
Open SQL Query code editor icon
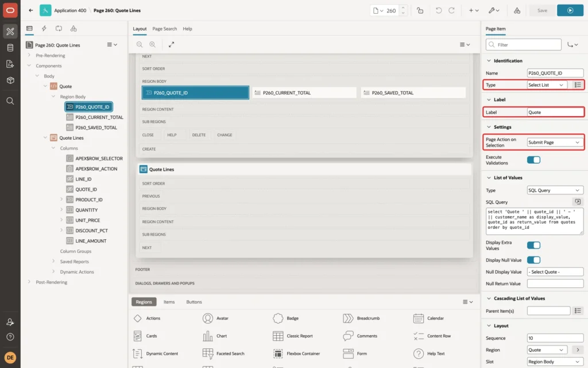578,202
